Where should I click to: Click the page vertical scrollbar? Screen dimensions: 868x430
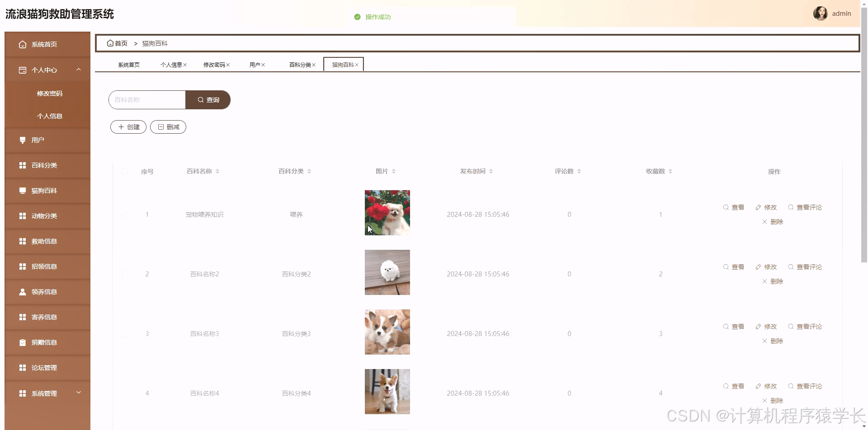point(864,136)
